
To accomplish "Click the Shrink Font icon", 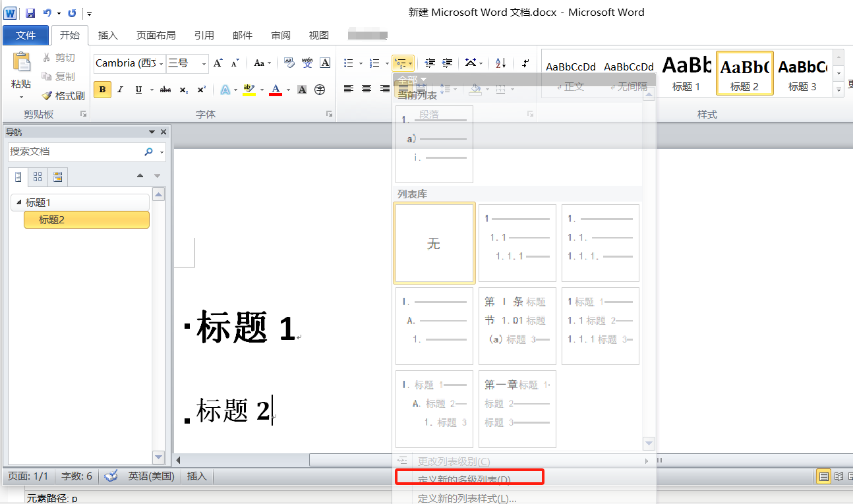I will tap(235, 63).
